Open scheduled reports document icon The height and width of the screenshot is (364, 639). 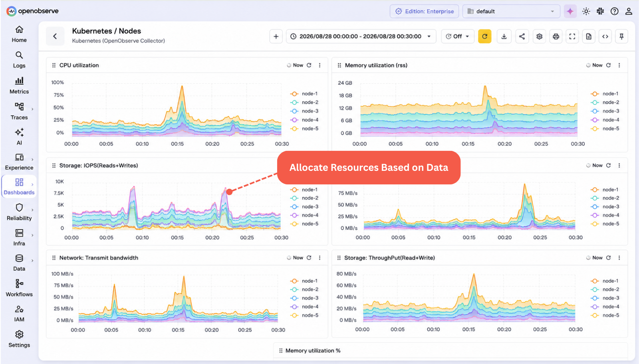(589, 36)
